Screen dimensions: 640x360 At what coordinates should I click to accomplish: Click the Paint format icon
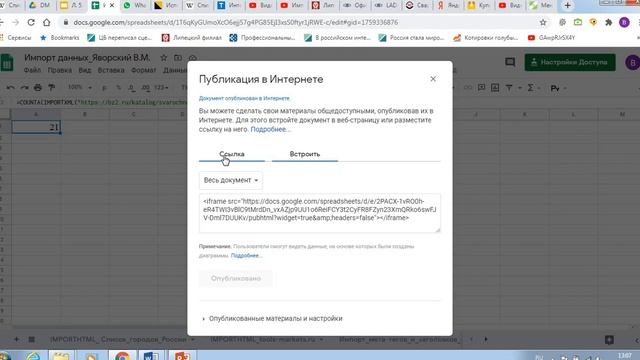51,87
